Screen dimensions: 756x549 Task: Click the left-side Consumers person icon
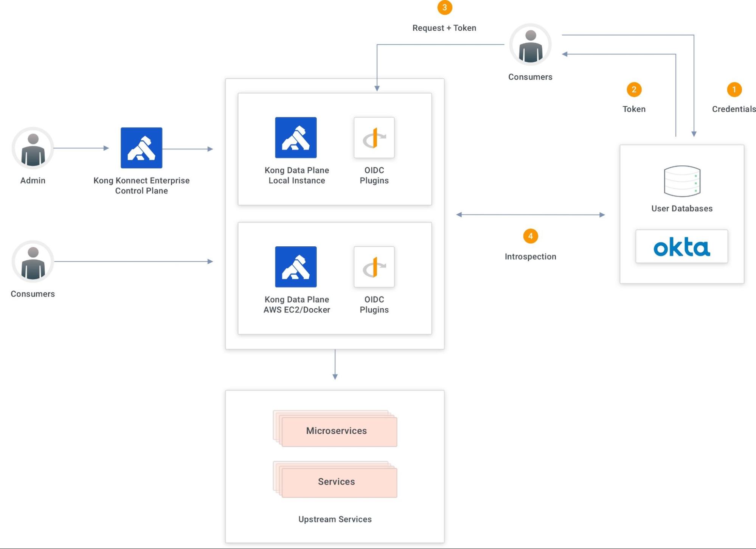pos(33,261)
